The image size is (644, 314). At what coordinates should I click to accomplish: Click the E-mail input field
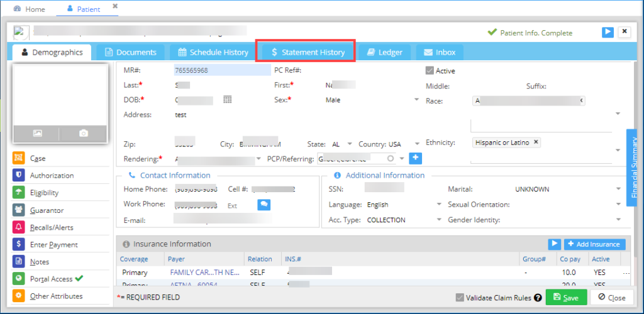pos(222,220)
